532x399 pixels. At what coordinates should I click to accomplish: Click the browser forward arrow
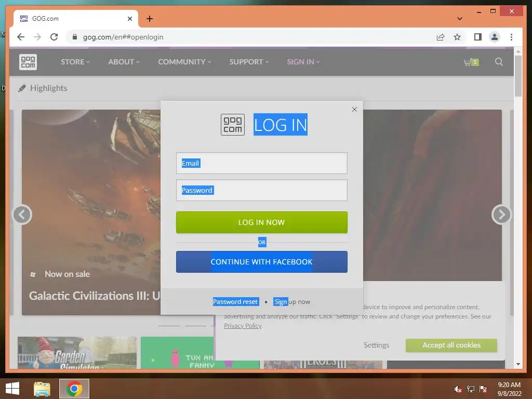pos(37,37)
